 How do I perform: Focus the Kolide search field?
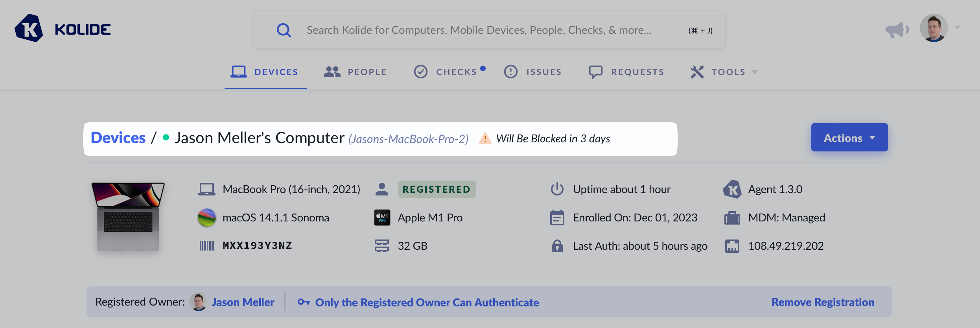tap(479, 30)
